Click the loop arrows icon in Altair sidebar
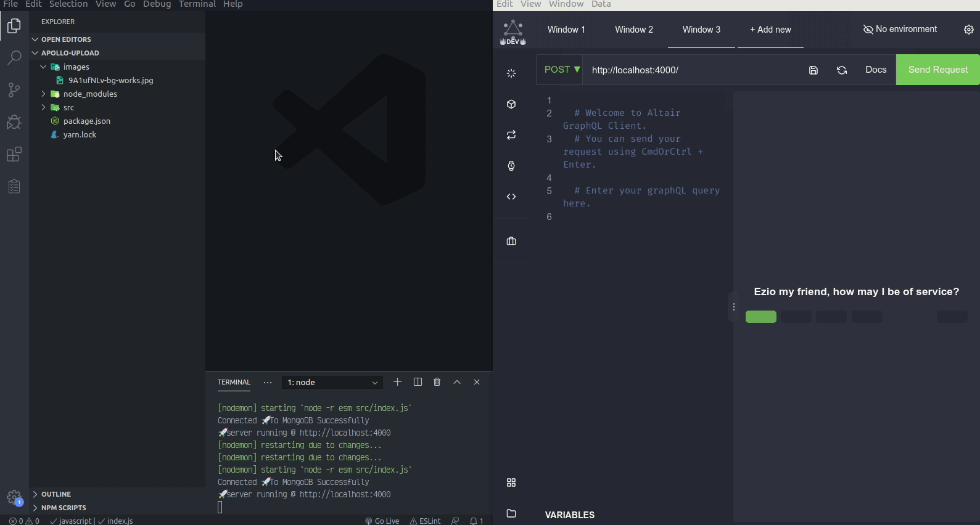This screenshot has width=980, height=525. [x=511, y=135]
